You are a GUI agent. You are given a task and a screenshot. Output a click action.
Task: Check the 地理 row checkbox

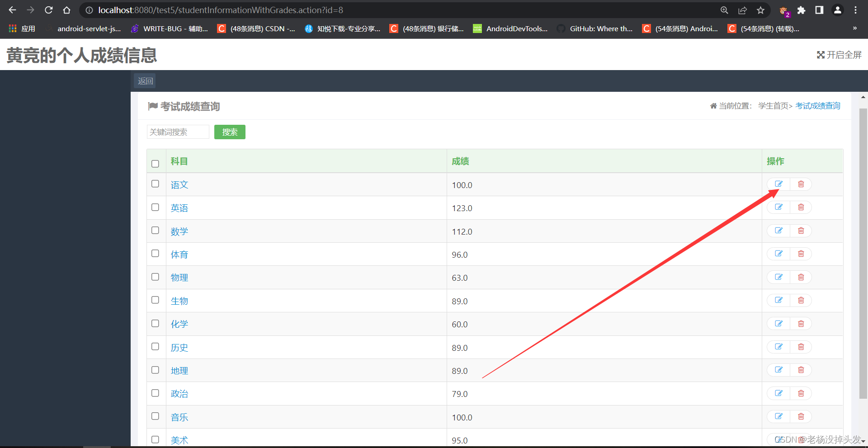click(x=155, y=370)
